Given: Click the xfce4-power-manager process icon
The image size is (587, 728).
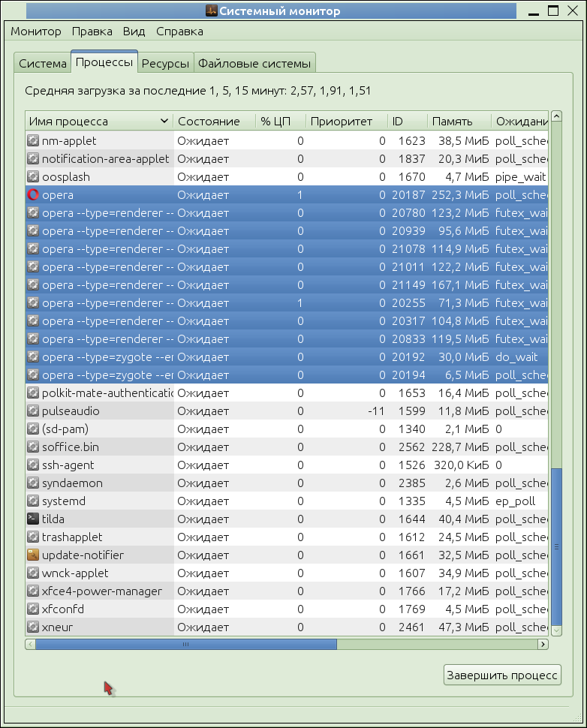Looking at the screenshot, I should coord(33,591).
